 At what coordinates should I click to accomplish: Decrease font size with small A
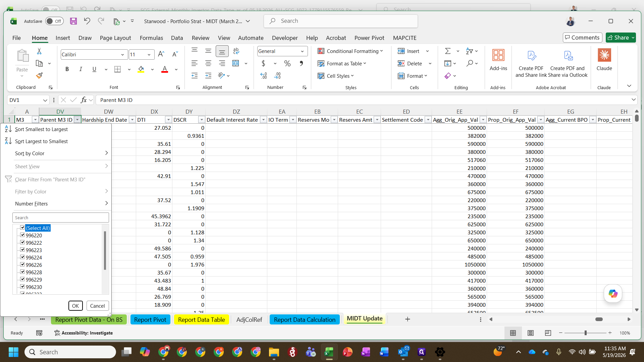coord(175,54)
